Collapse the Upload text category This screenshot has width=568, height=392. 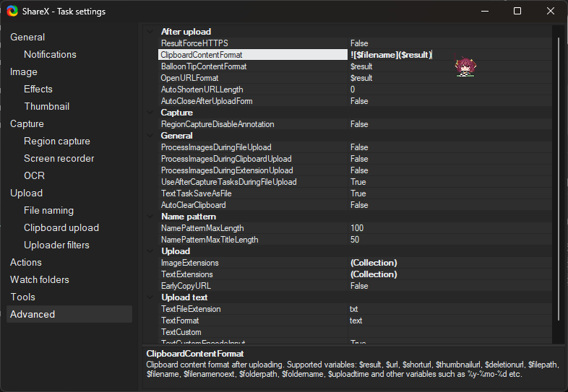pos(150,297)
